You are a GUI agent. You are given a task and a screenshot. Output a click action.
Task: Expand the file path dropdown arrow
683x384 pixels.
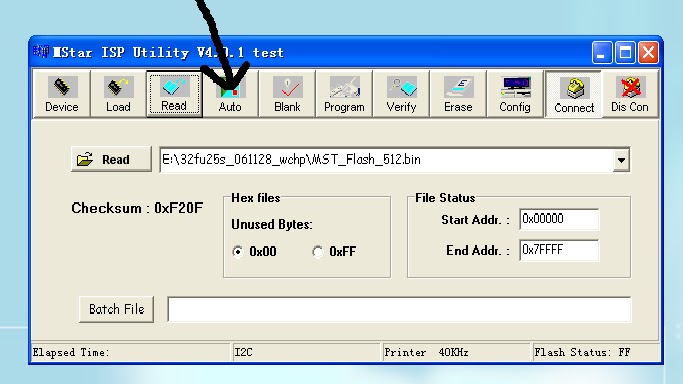[x=621, y=160]
